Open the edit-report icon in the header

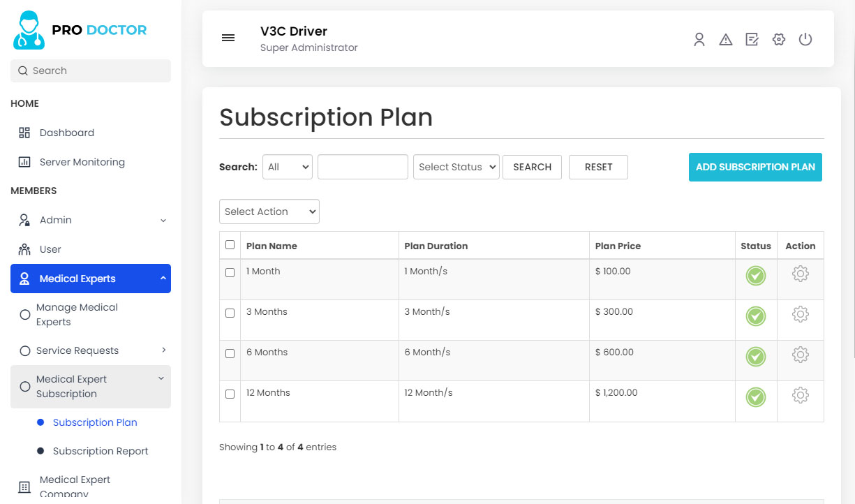coord(752,39)
